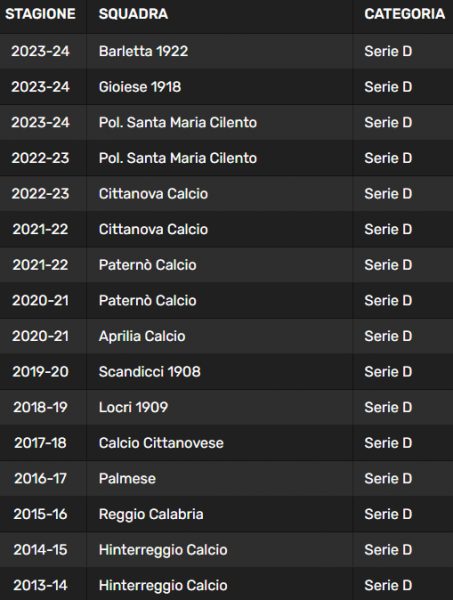The width and height of the screenshot is (453, 600).
Task: Open the Aprilia Calcio team link
Action: (x=142, y=336)
